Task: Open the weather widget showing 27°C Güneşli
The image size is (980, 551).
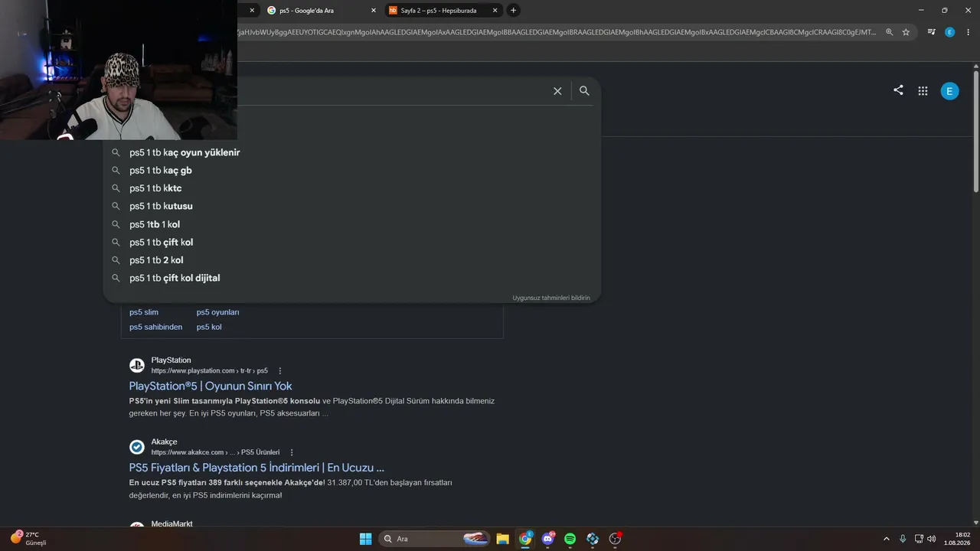Action: pos(29,539)
